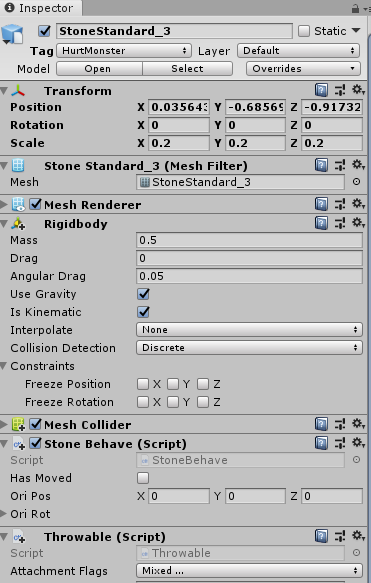Image resolution: width=371 pixels, height=583 pixels.
Task: Click the Select model button
Action: click(187, 69)
